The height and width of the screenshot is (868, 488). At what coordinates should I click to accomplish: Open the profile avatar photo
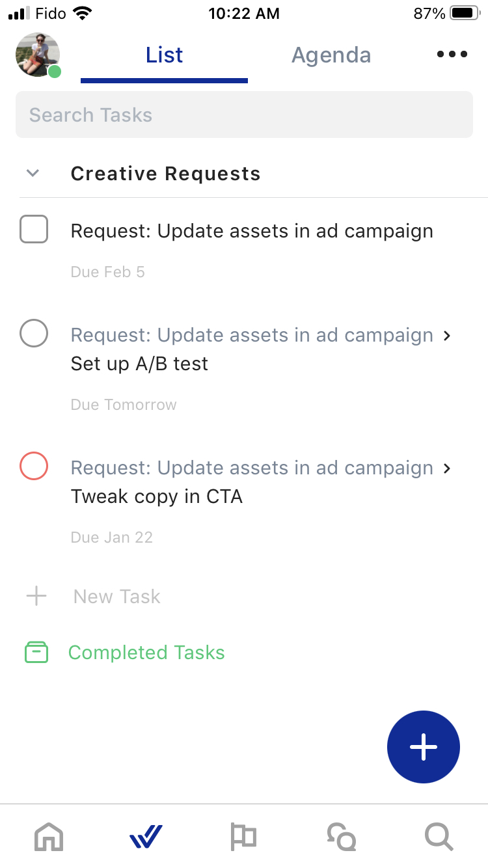[38, 55]
